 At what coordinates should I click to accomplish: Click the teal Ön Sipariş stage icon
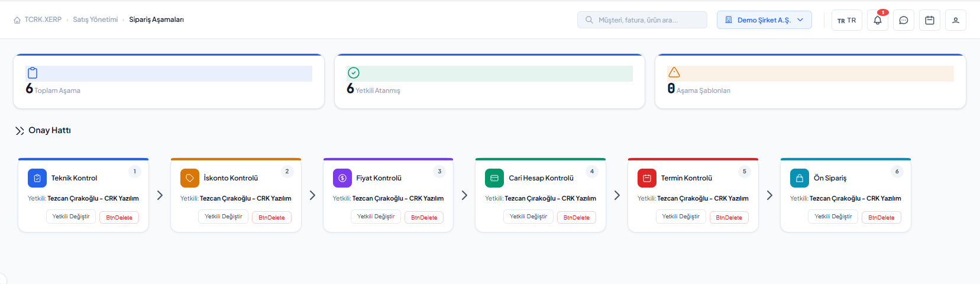point(800,178)
